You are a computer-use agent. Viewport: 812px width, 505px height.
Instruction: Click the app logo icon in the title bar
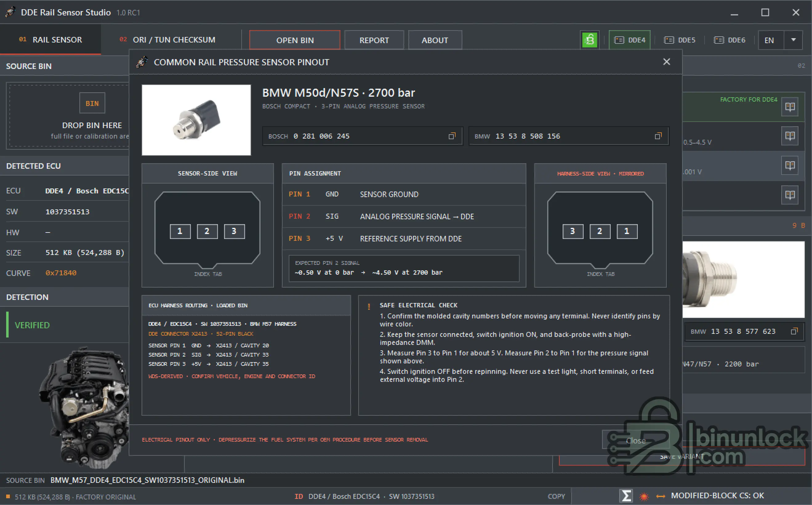[10, 12]
